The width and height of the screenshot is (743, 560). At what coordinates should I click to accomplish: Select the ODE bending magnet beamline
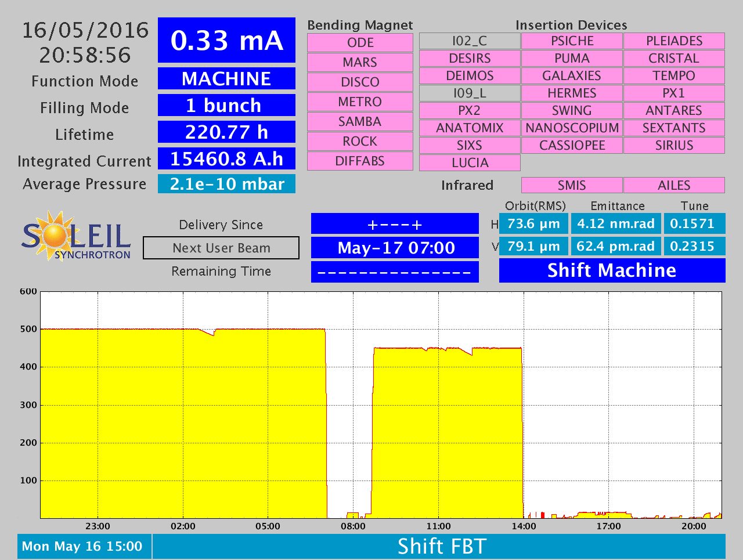click(x=360, y=42)
